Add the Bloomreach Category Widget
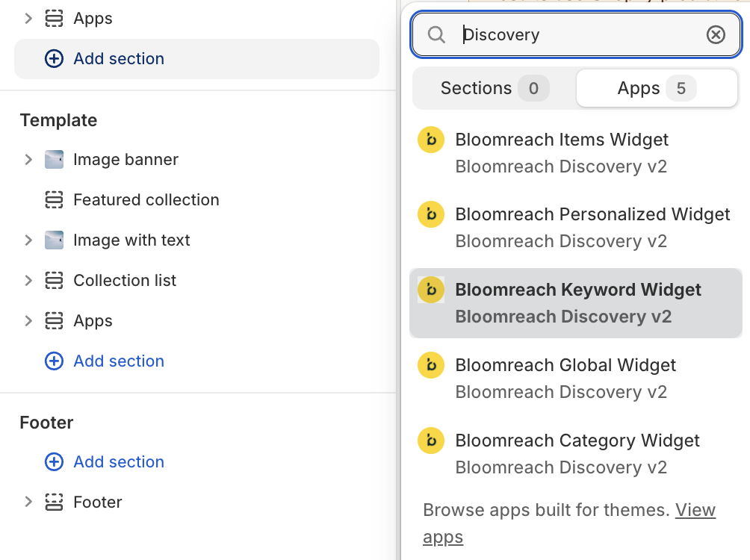Image resolution: width=750 pixels, height=560 pixels. coord(576,454)
